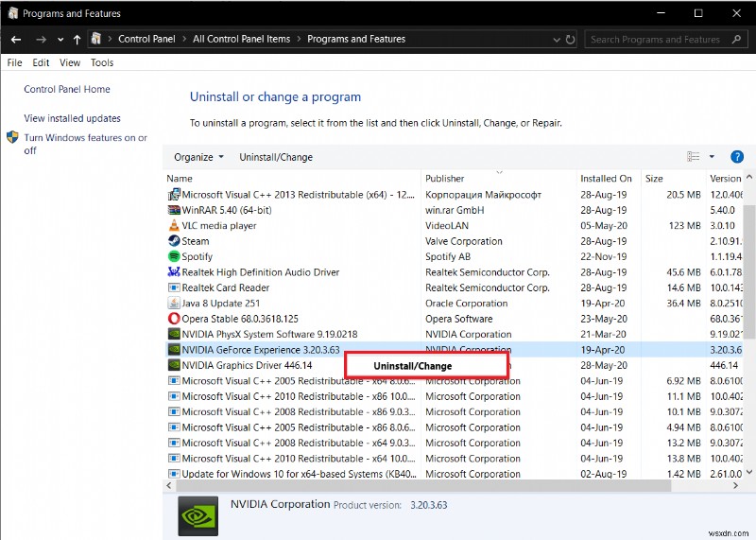The width and height of the screenshot is (756, 540).
Task: Click the change view icon
Action: 694,157
